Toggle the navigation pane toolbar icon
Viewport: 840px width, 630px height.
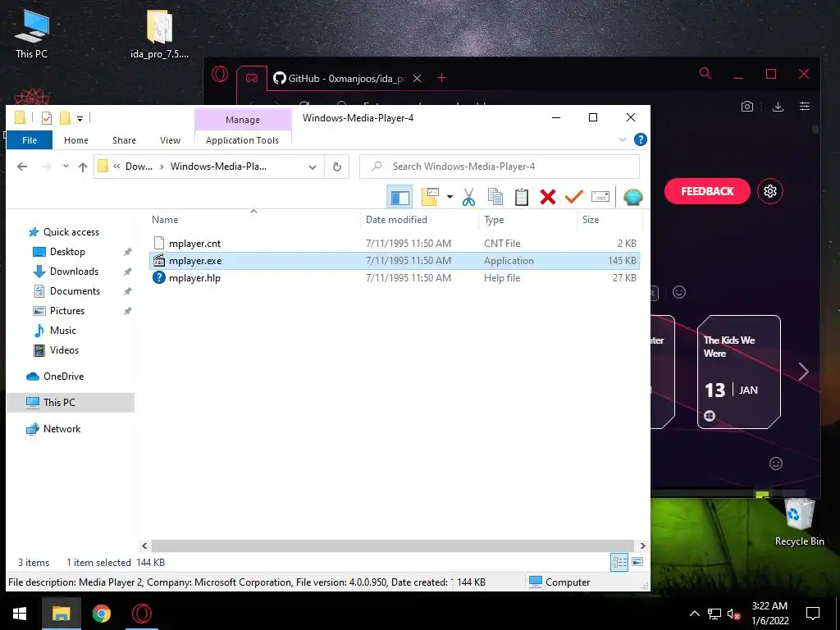click(x=399, y=197)
